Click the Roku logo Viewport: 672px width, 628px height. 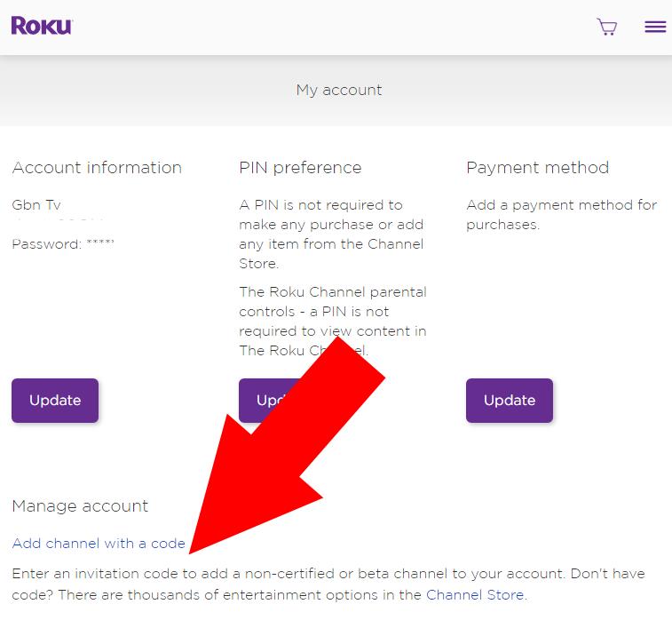click(42, 26)
